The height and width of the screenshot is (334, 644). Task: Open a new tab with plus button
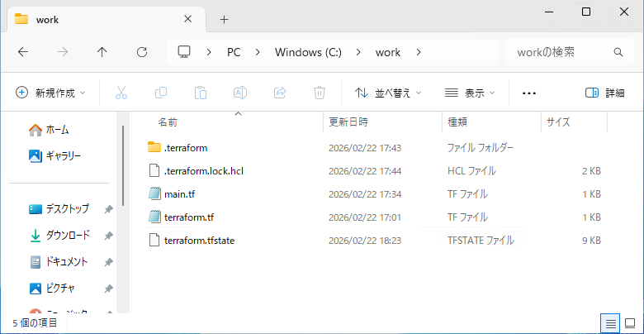pyautogui.click(x=224, y=19)
